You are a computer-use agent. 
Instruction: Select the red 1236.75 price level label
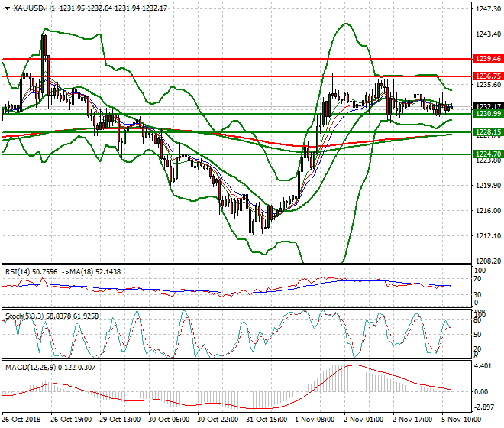488,76
